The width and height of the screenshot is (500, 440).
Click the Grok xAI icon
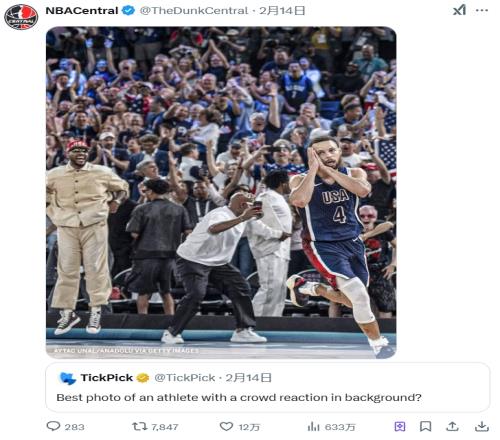[459, 10]
